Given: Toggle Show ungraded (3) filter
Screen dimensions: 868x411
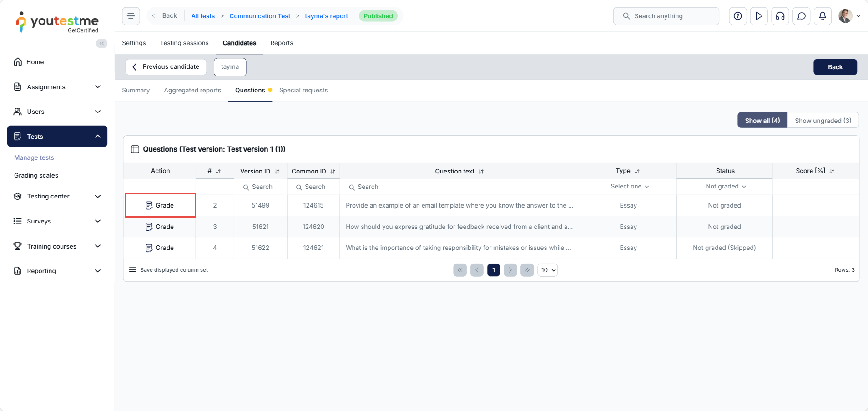Looking at the screenshot, I should (823, 121).
